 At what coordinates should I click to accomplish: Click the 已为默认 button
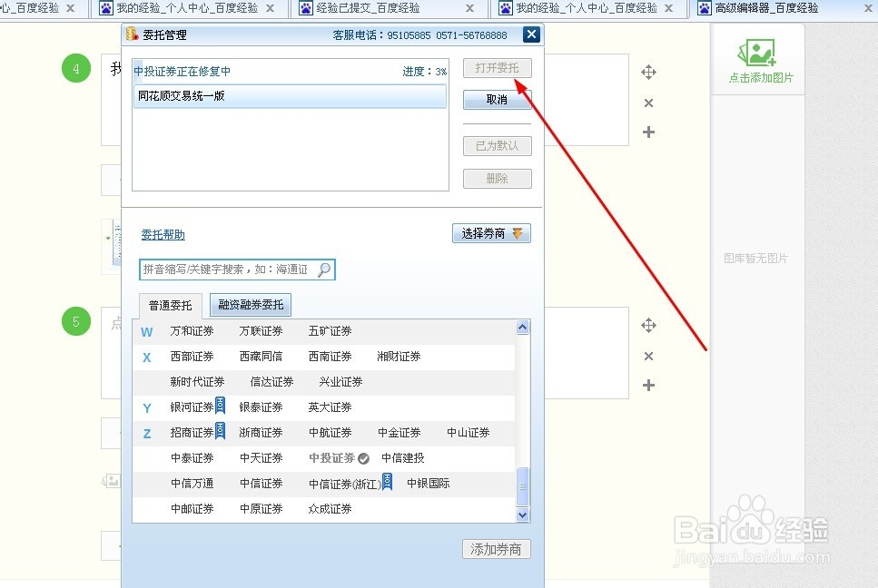click(497, 146)
